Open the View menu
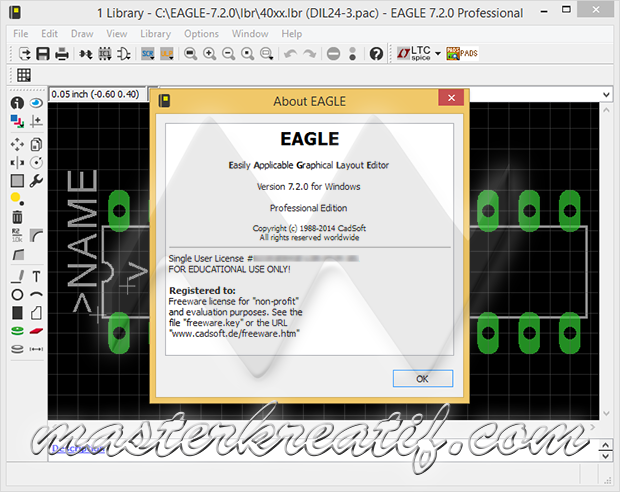The width and height of the screenshot is (620, 492). pyautogui.click(x=117, y=34)
